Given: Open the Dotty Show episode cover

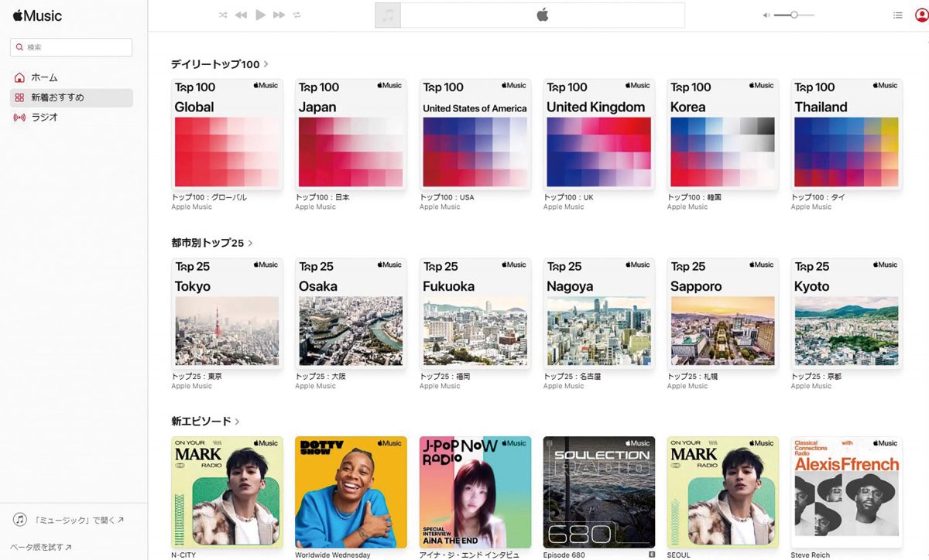Looking at the screenshot, I should coord(351,492).
